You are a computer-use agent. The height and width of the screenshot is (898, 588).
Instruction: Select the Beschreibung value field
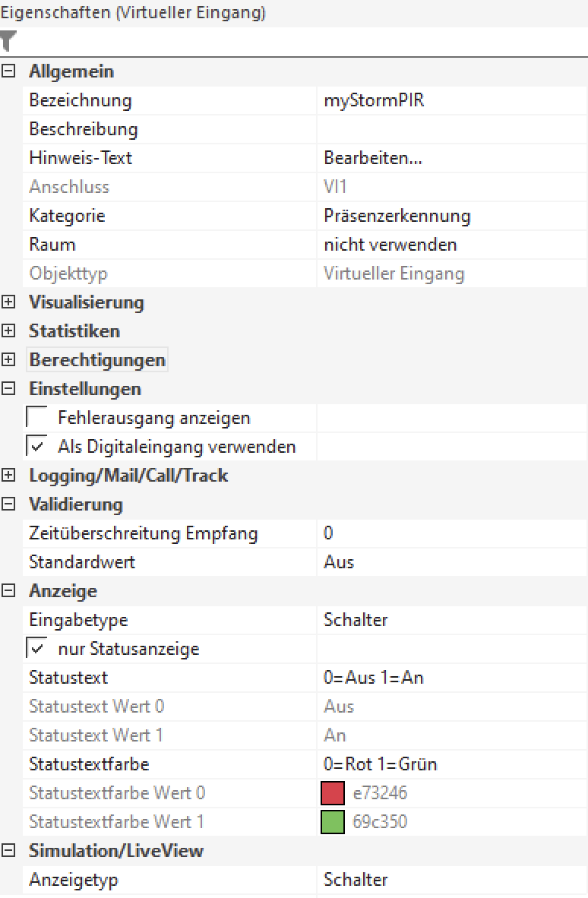tap(451, 129)
